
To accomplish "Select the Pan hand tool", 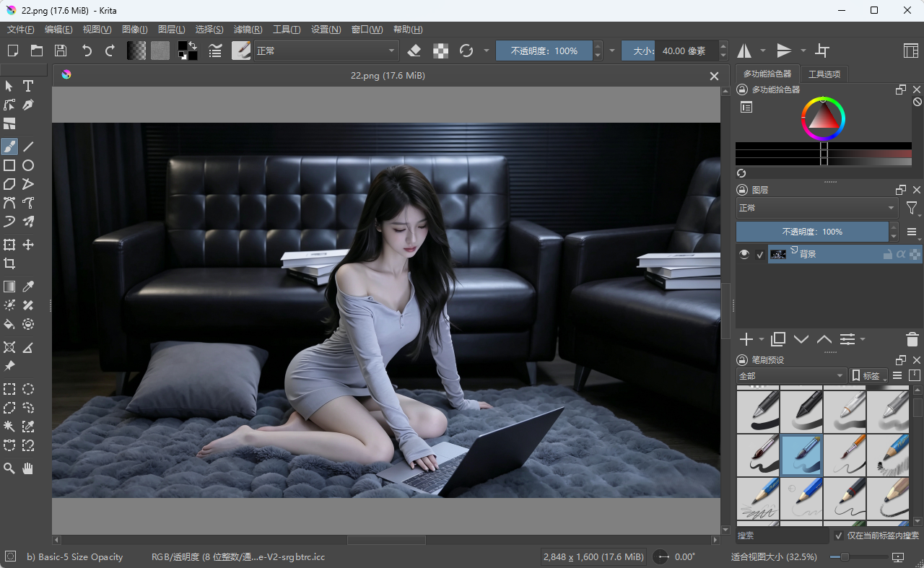I will click(28, 468).
